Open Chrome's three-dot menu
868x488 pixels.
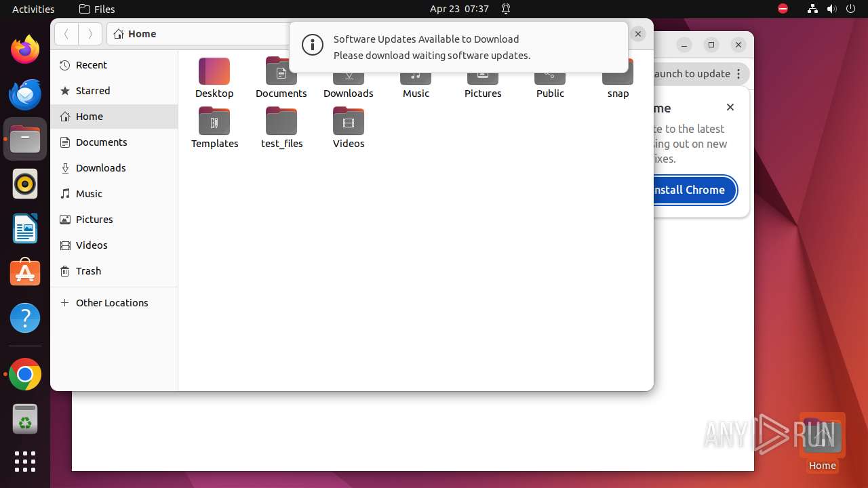[x=740, y=74]
